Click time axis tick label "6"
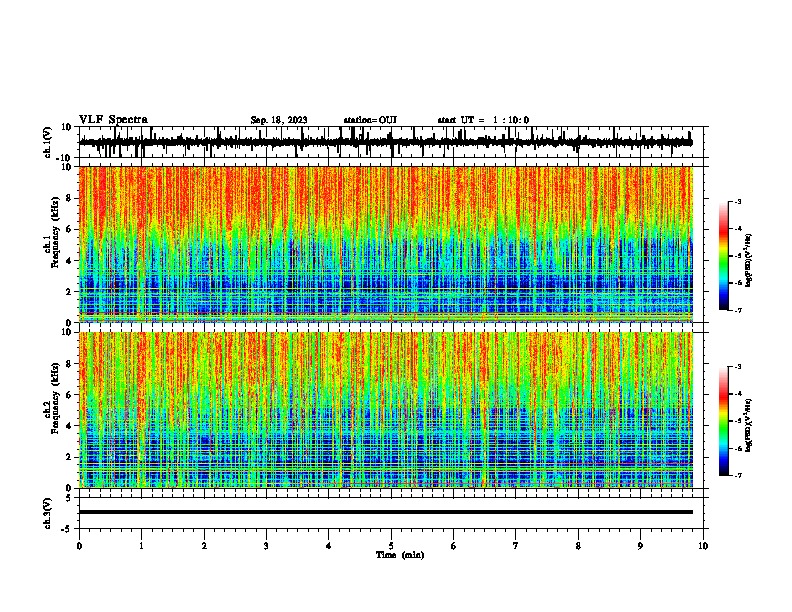This screenshot has width=792, height=612. [454, 546]
